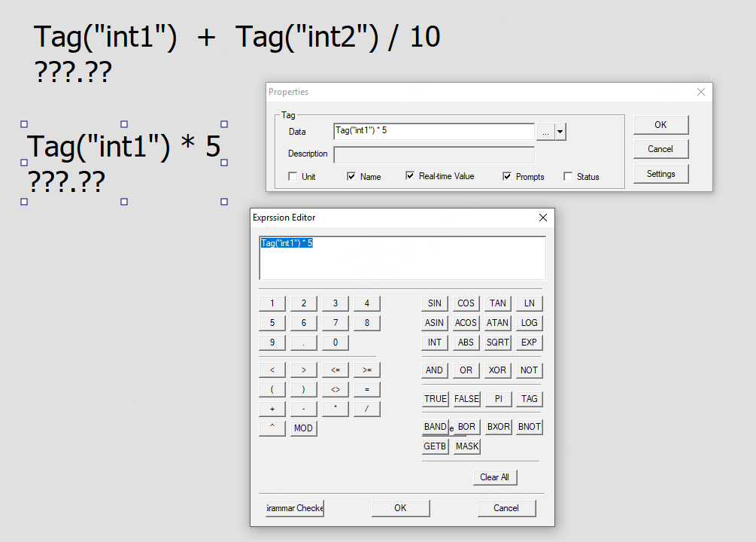
Task: Click the BXOR bitwise button
Action: pyautogui.click(x=497, y=427)
